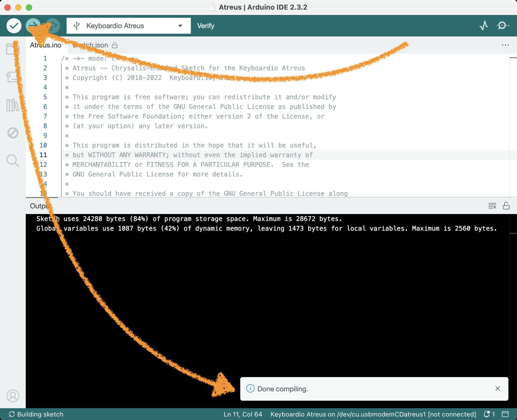Click the notifications bell in status bar
Image resolution: width=517 pixels, height=420 pixels.
(489, 414)
